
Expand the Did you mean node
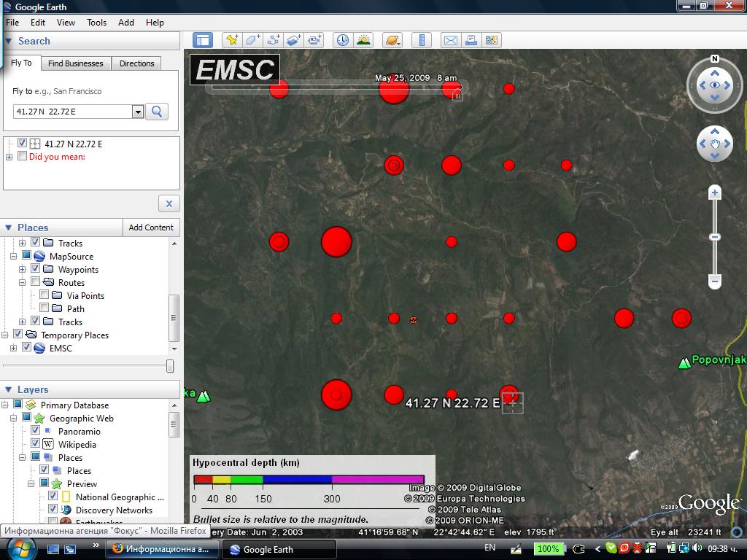pos(9,157)
